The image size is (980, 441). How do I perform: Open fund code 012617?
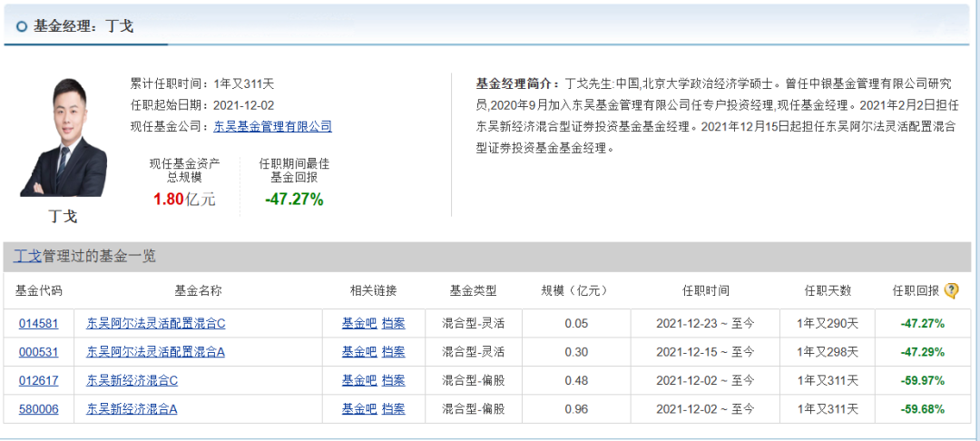click(38, 380)
